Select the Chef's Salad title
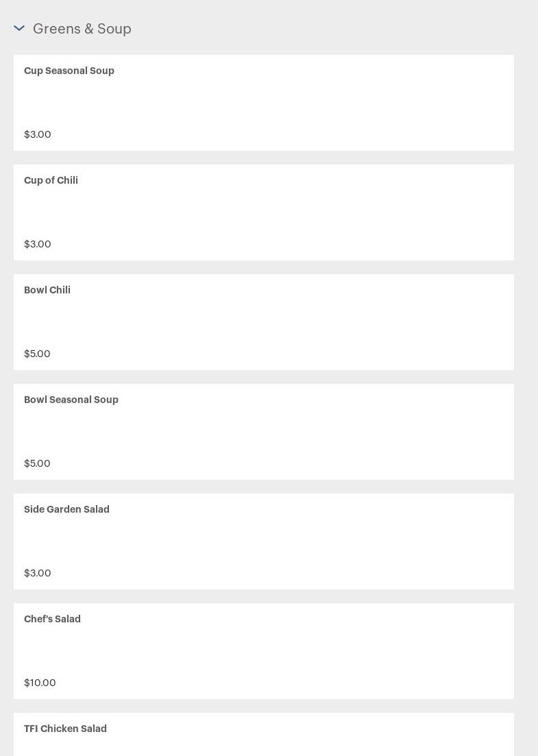The image size is (538, 756). click(52, 619)
